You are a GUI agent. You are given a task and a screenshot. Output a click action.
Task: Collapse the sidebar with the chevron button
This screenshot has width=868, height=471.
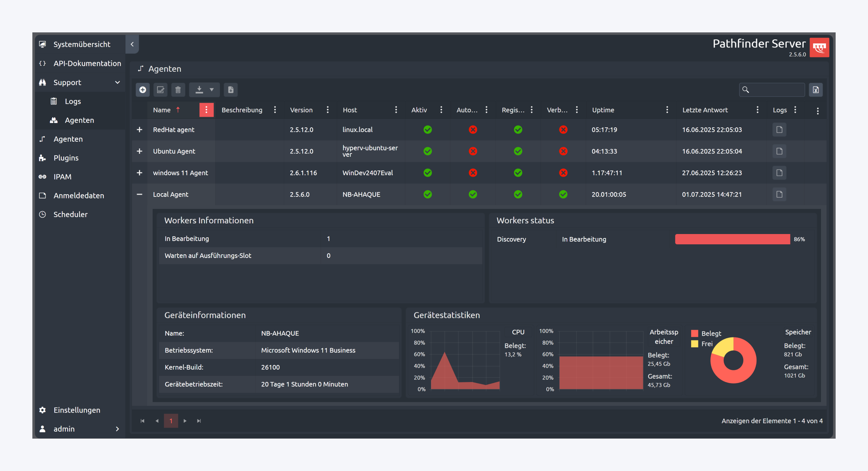click(x=132, y=44)
